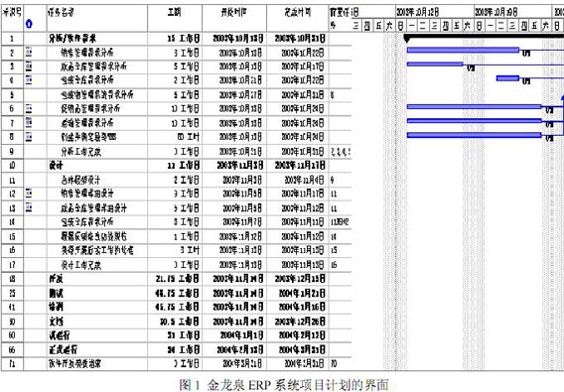Click the short blue Gantt bar of task 4
This screenshot has height=392, width=564.
tap(507, 78)
